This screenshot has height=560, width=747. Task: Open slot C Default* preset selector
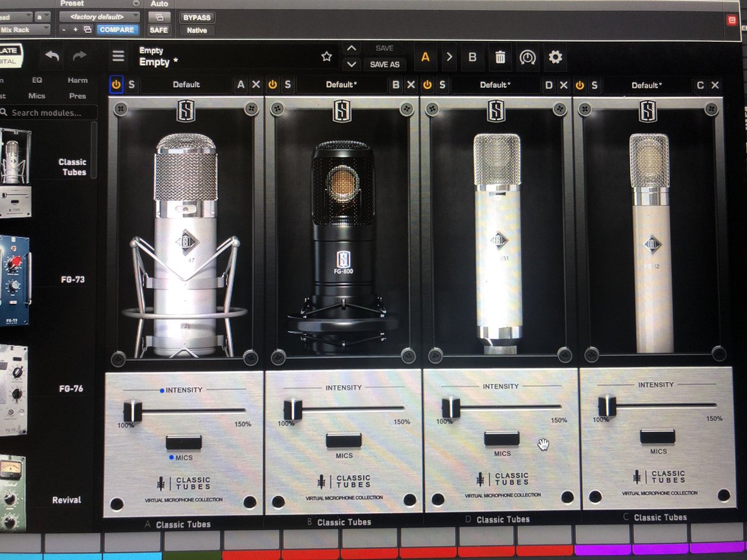tap(647, 85)
